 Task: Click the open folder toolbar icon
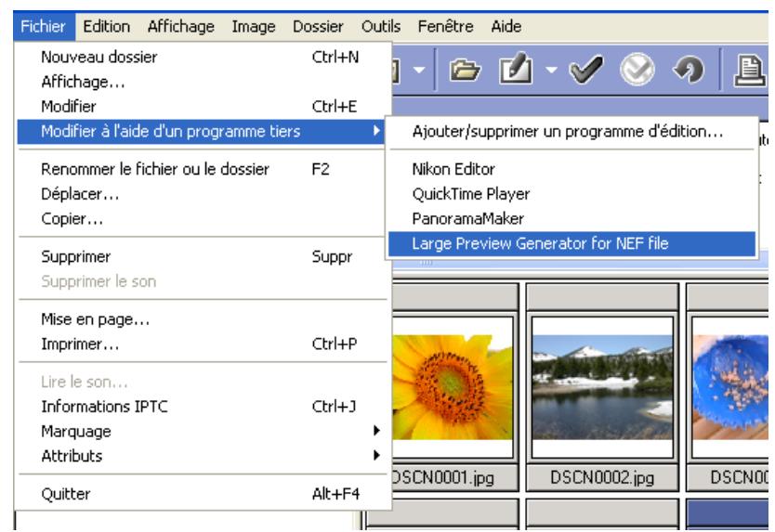pos(465,70)
